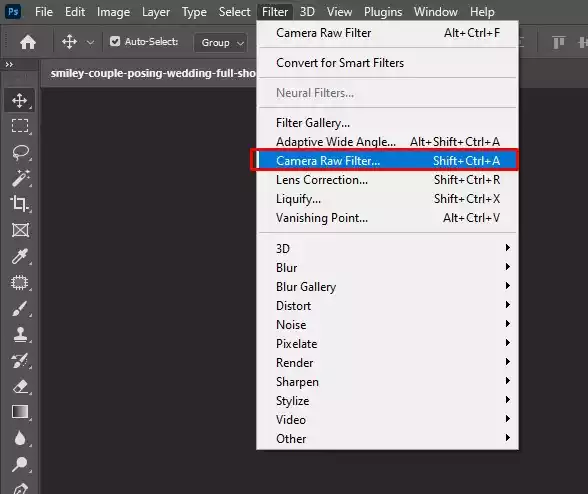Expand the Other submenu

click(388, 439)
